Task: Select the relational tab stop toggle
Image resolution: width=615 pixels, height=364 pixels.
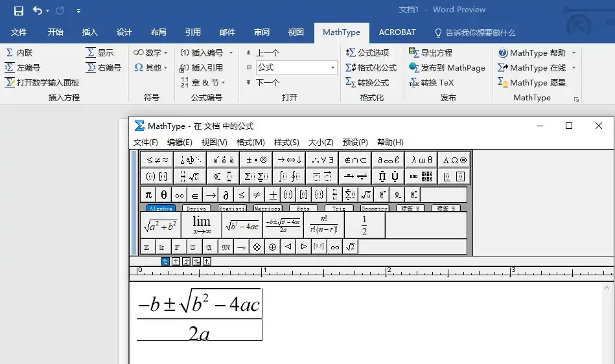Action: pyautogui.click(x=196, y=262)
